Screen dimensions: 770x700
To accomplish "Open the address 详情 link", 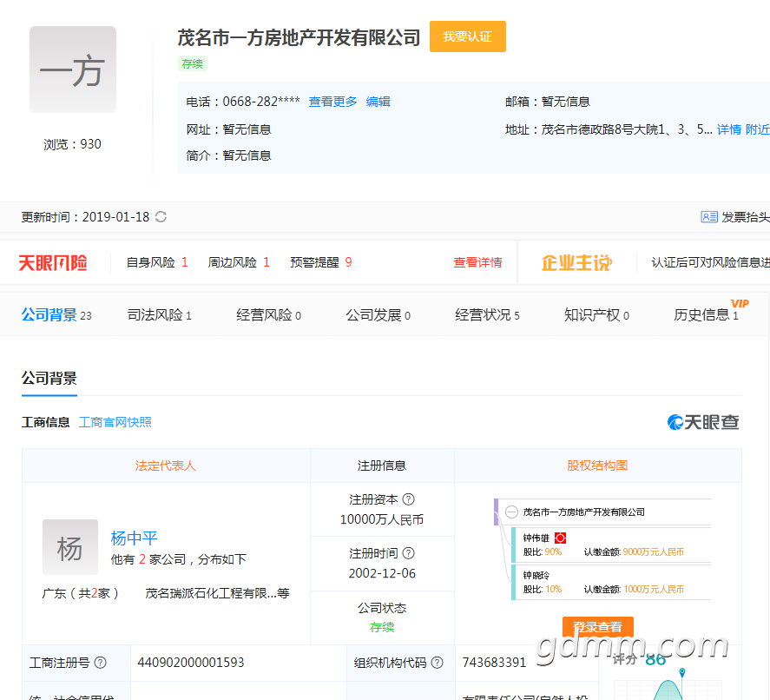I will [x=728, y=129].
